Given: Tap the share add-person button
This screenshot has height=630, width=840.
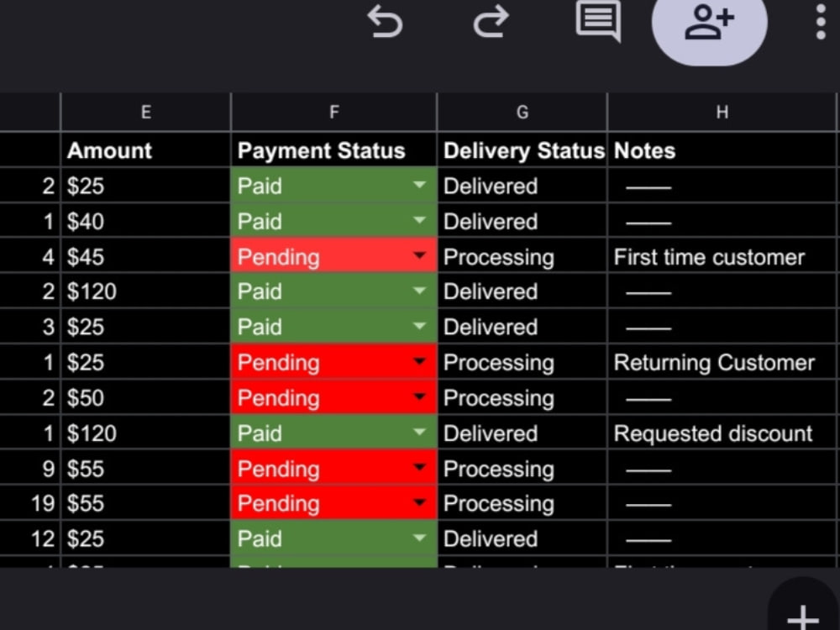Looking at the screenshot, I should tap(709, 23).
